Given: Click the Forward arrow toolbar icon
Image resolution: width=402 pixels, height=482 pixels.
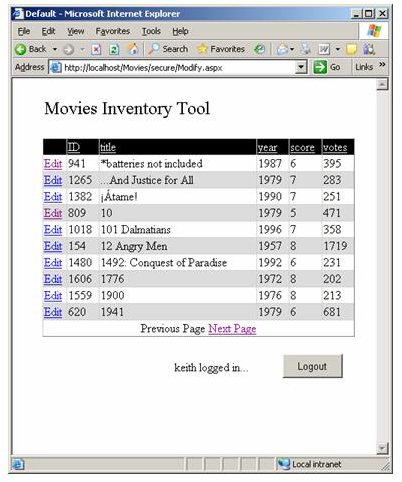Looking at the screenshot, I should coord(69,50).
